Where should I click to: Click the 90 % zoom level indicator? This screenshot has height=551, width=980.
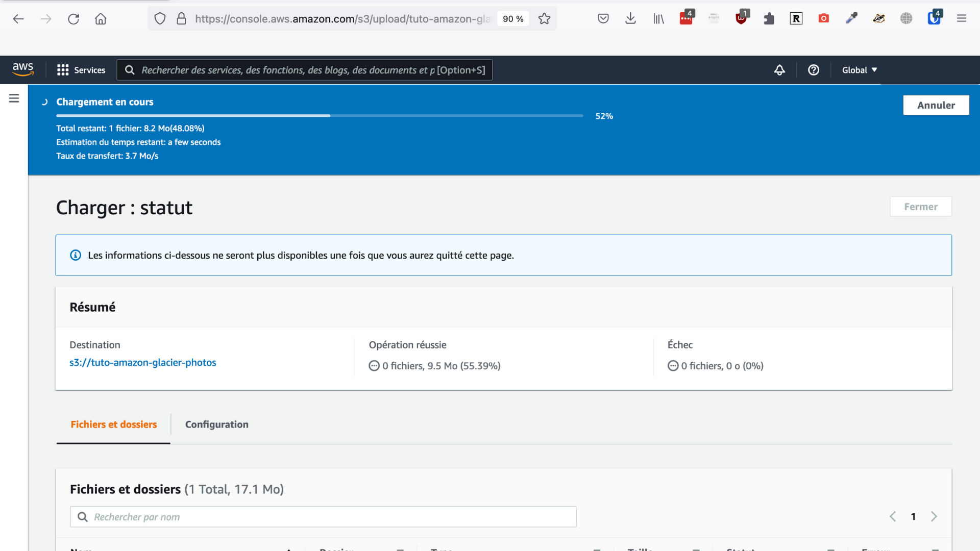click(512, 19)
